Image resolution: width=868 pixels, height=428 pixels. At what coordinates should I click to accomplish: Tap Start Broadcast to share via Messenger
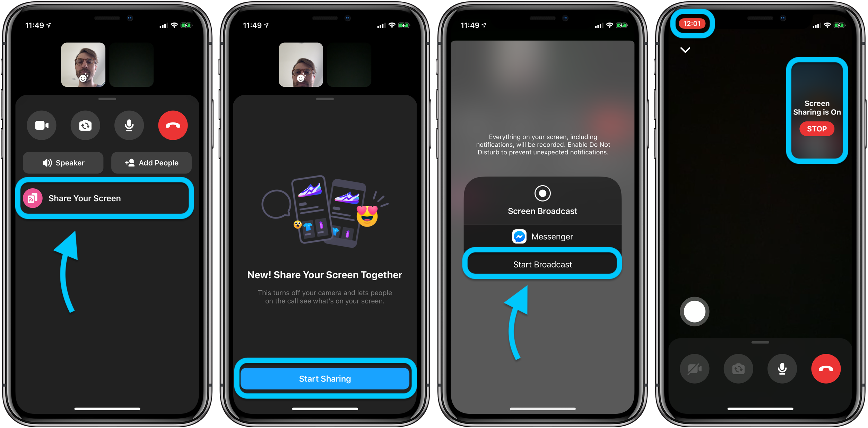point(542,264)
